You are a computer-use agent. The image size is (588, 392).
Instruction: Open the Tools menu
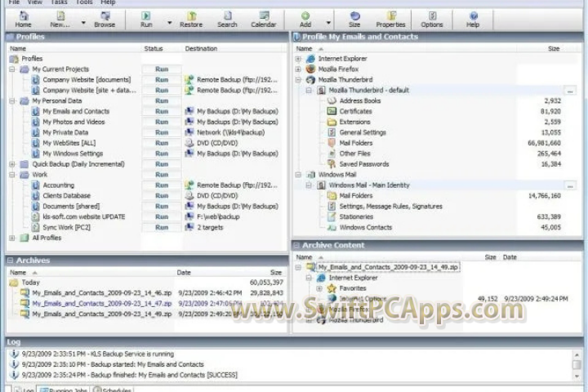coord(84,2)
